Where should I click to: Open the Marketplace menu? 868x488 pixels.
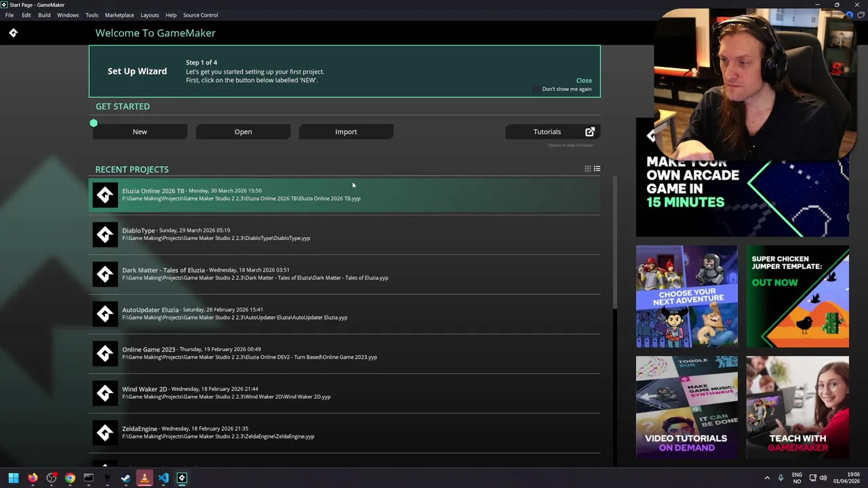[119, 15]
